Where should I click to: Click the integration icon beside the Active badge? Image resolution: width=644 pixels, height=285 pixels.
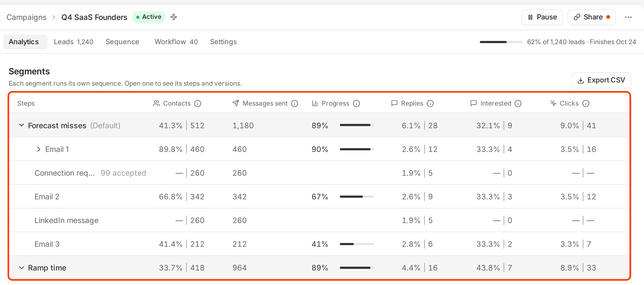[x=174, y=17]
